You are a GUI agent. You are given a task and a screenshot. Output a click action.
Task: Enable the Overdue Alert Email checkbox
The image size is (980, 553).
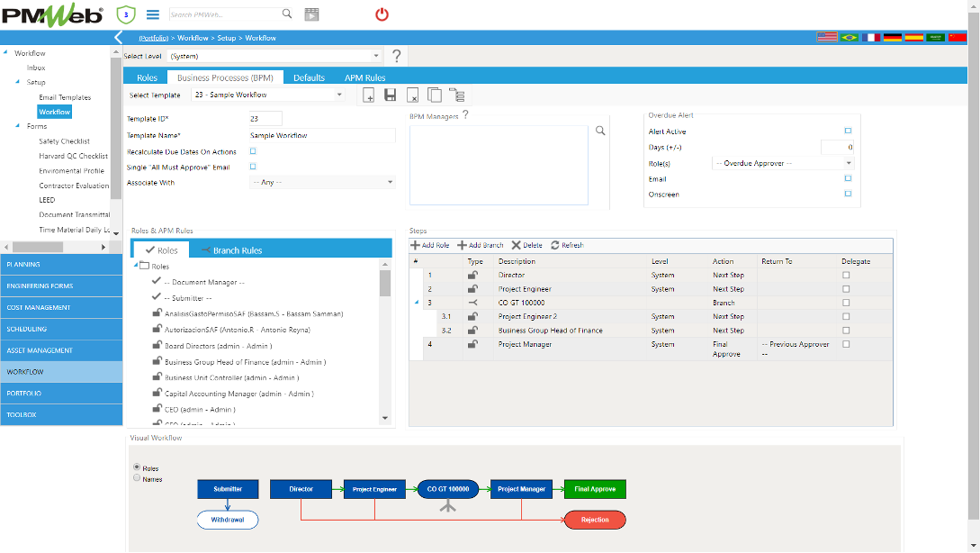[848, 178]
